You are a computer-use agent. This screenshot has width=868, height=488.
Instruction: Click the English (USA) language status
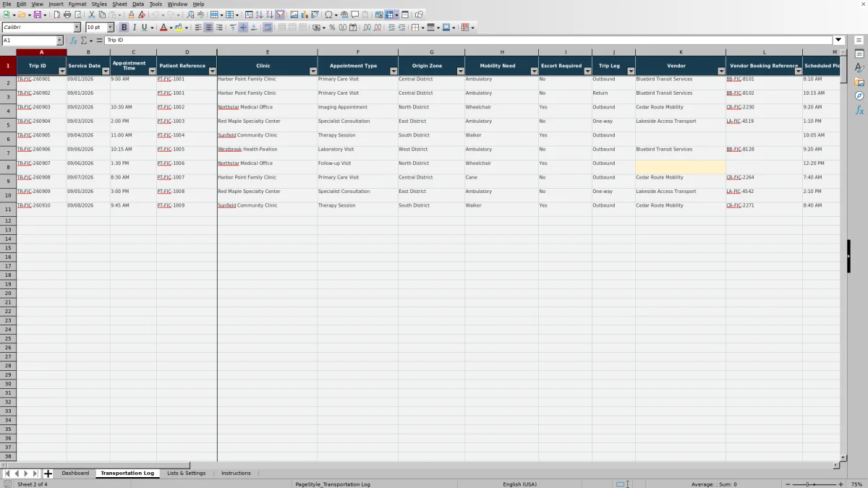coord(520,484)
